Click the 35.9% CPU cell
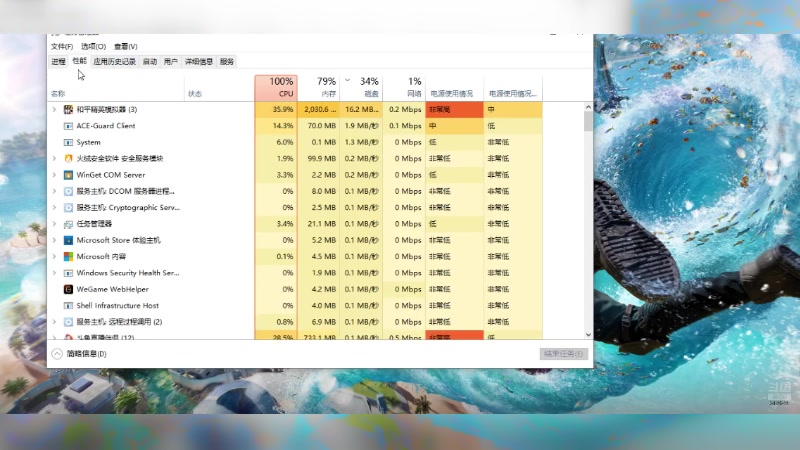 coord(276,110)
